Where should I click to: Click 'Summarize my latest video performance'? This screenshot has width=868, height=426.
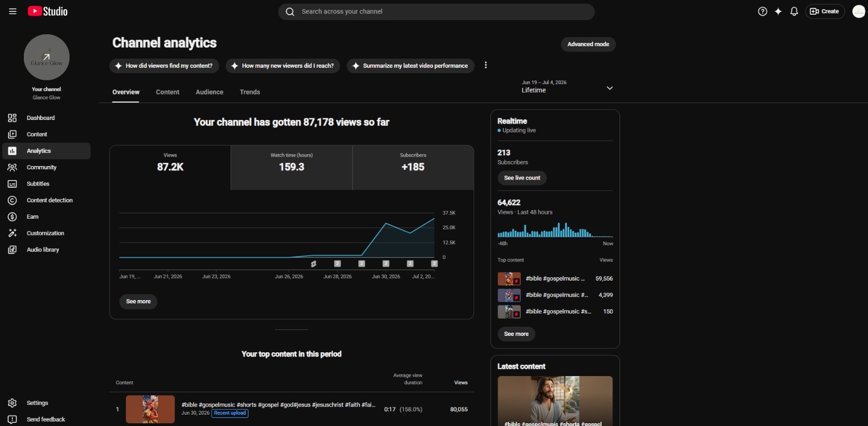(x=410, y=66)
